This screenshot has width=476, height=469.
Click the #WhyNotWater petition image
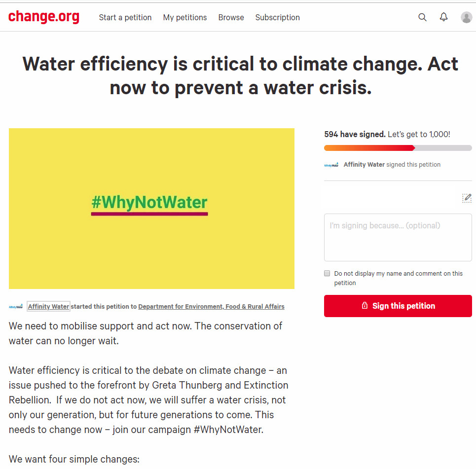(x=151, y=208)
